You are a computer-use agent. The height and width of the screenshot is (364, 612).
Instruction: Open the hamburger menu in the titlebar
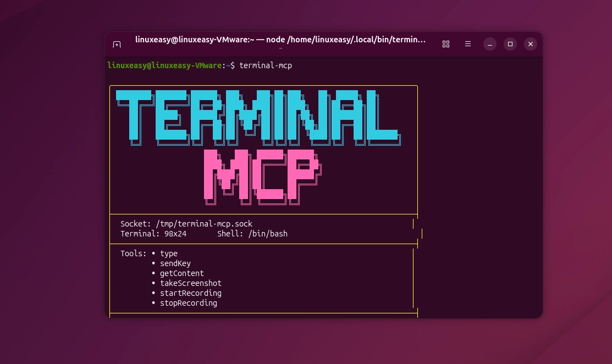[468, 44]
